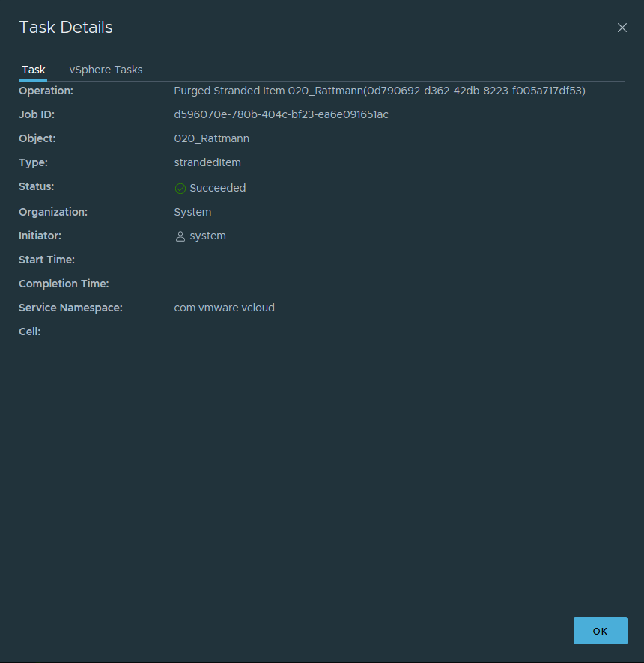Viewport: 644px width, 663px height.
Task: Click the strandedItem type value
Action: point(207,162)
